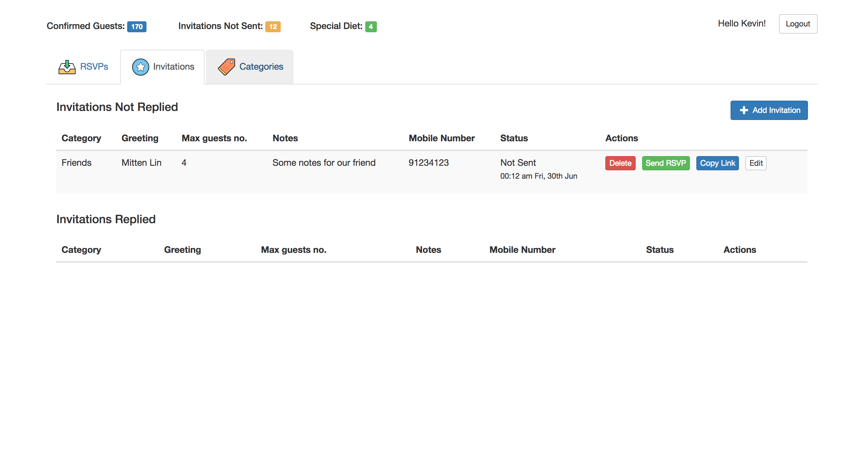Click the 'Not Sent' status text
The width and height of the screenshot is (868, 458).
pyautogui.click(x=518, y=163)
